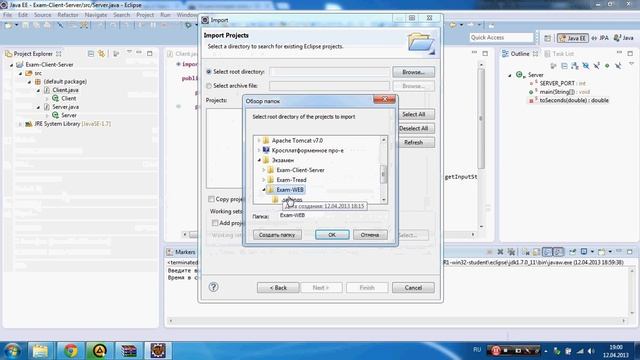
Task: Click the root directory text field
Action: [x=329, y=72]
